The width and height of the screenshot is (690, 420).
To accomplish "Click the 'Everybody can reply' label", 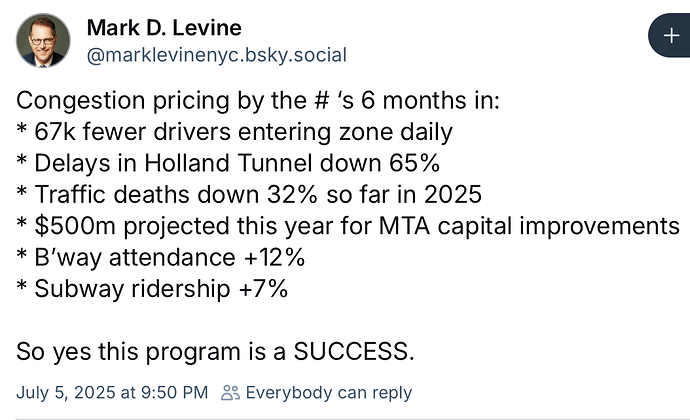I will point(329,392).
